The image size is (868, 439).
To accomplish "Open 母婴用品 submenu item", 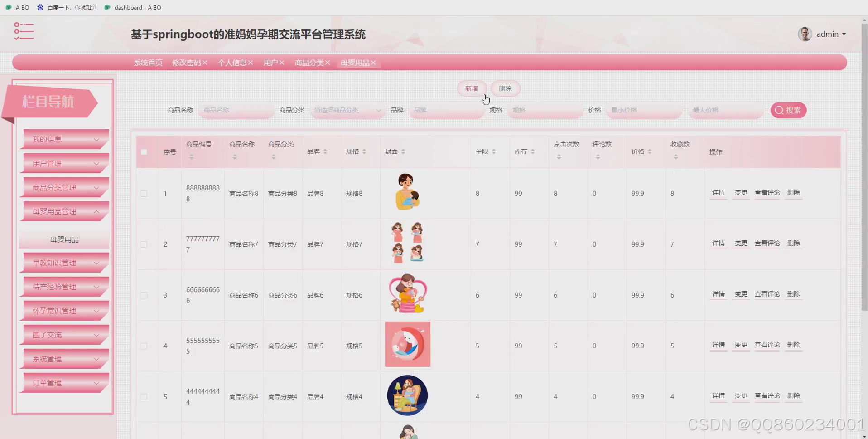I will click(x=64, y=239).
